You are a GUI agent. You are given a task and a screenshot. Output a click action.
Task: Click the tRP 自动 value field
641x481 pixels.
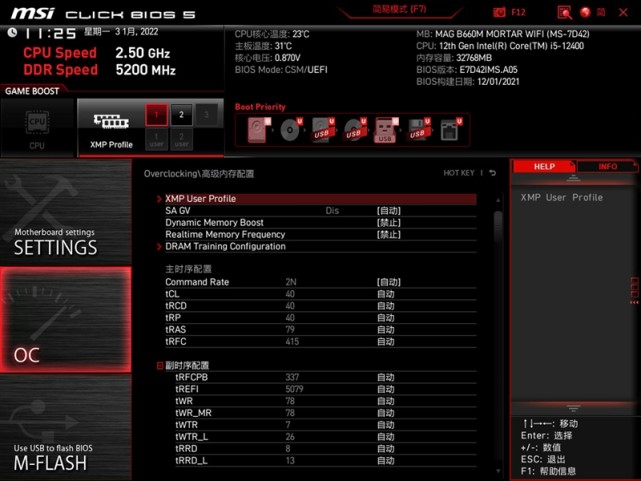tap(385, 318)
